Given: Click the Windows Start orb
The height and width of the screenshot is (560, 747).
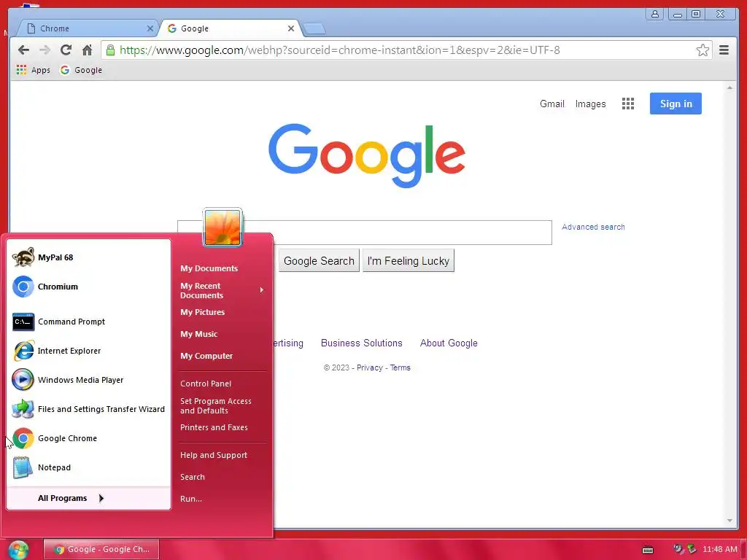Looking at the screenshot, I should click(x=18, y=550).
